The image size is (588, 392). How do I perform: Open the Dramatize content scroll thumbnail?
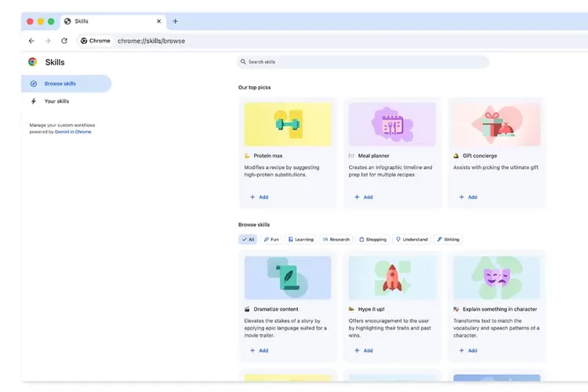288,278
